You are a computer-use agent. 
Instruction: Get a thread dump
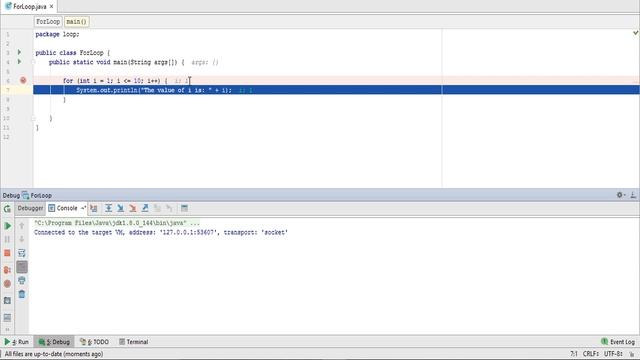[x=7, y=300]
